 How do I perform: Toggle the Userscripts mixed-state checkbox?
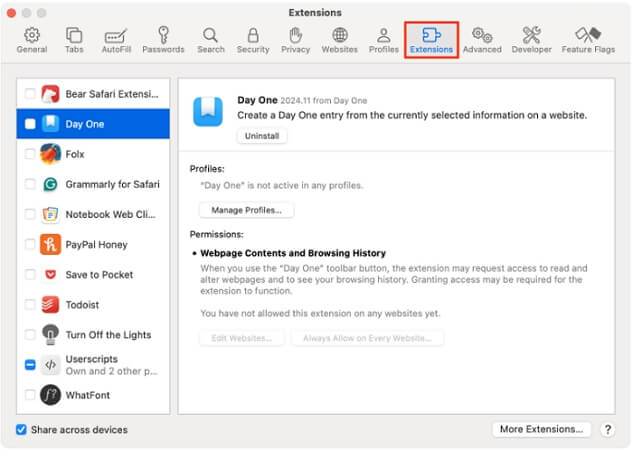click(30, 365)
